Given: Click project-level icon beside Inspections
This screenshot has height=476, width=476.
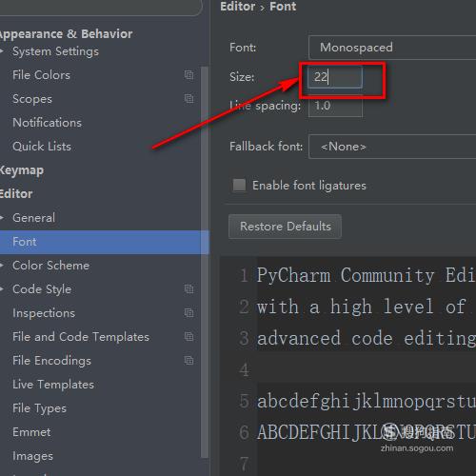Looking at the screenshot, I should 188,313.
